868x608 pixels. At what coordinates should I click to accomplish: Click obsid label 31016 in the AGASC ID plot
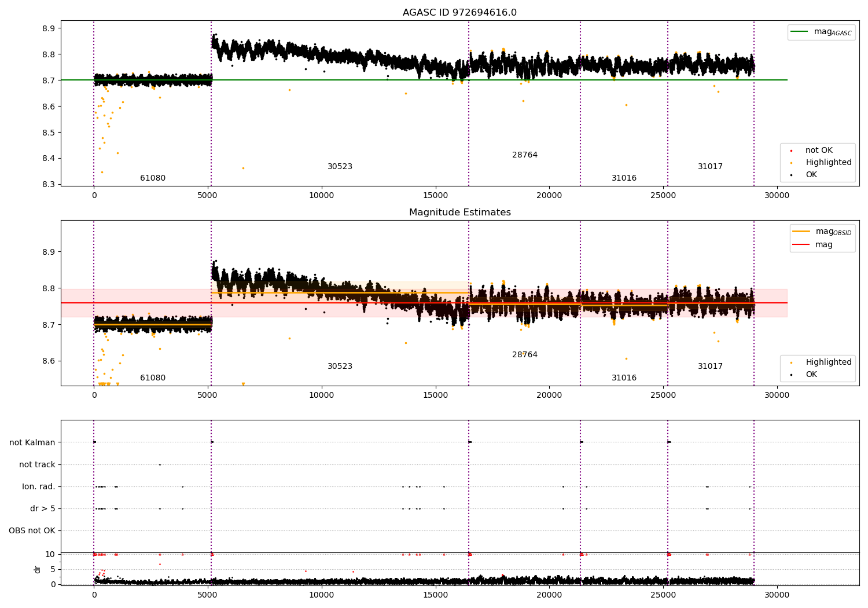(624, 178)
